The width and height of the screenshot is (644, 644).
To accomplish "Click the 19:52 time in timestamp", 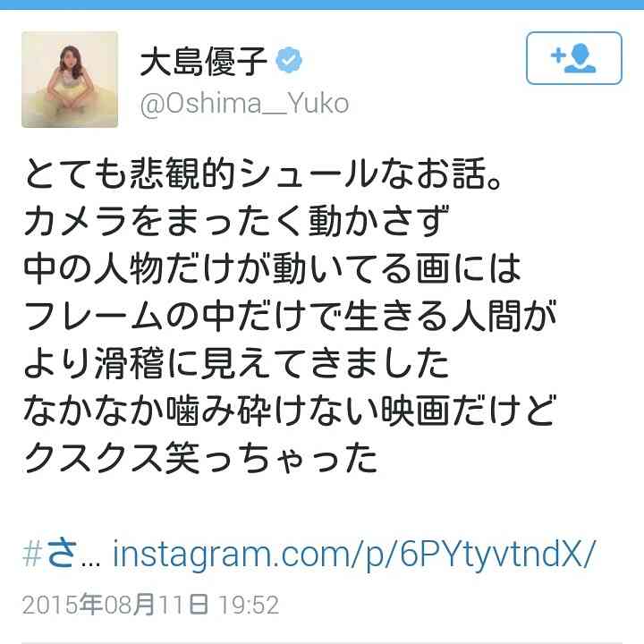I will 249,605.
